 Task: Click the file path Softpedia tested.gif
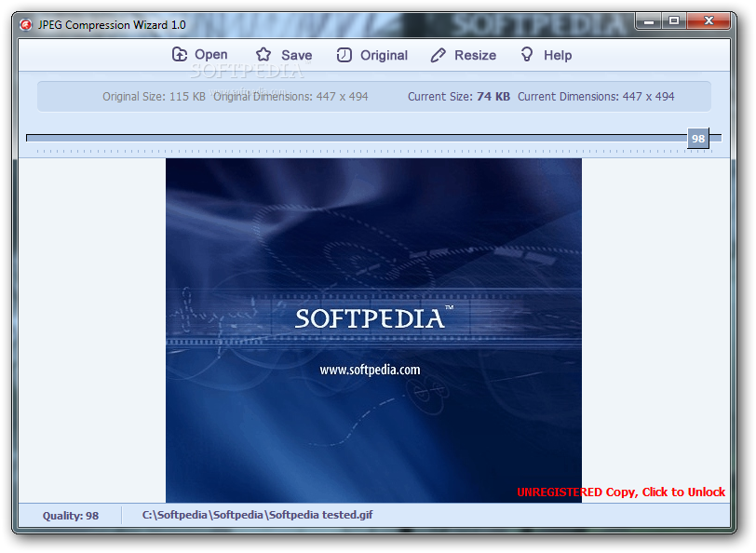pyautogui.click(x=257, y=515)
